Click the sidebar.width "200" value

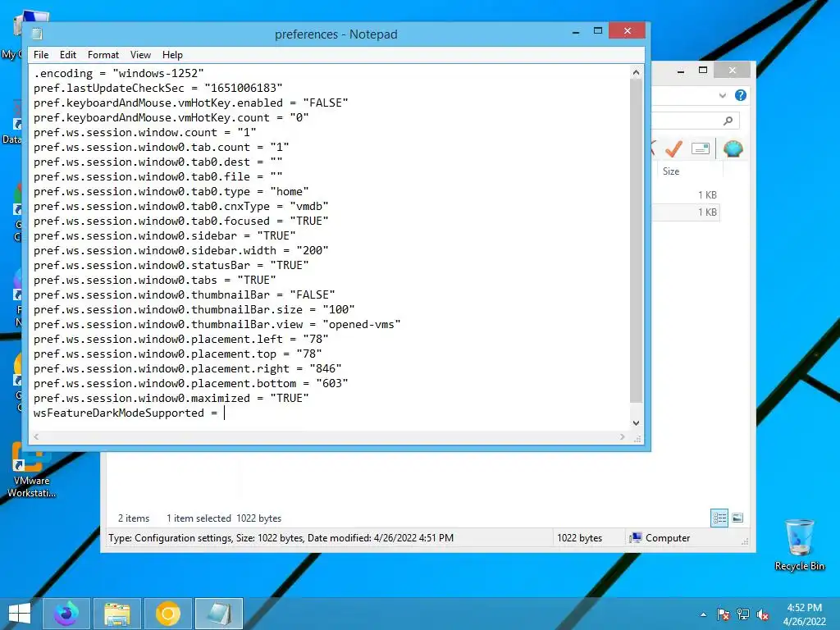point(313,250)
